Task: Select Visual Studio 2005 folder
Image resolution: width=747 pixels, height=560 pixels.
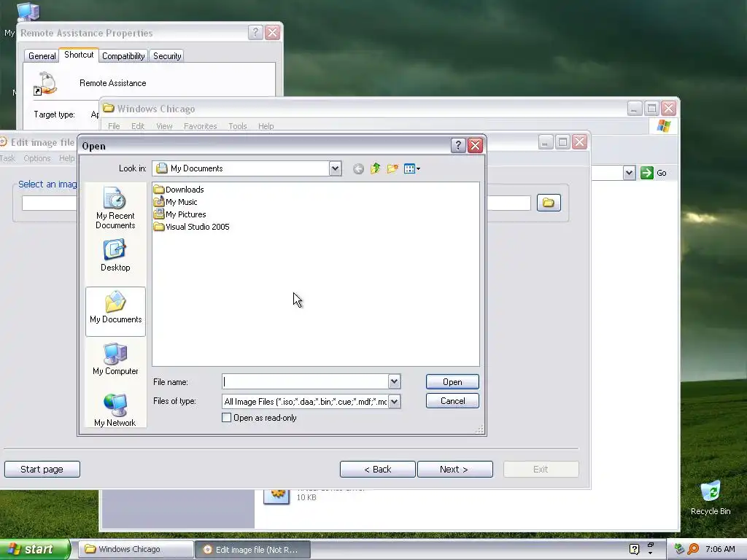Action: point(192,227)
